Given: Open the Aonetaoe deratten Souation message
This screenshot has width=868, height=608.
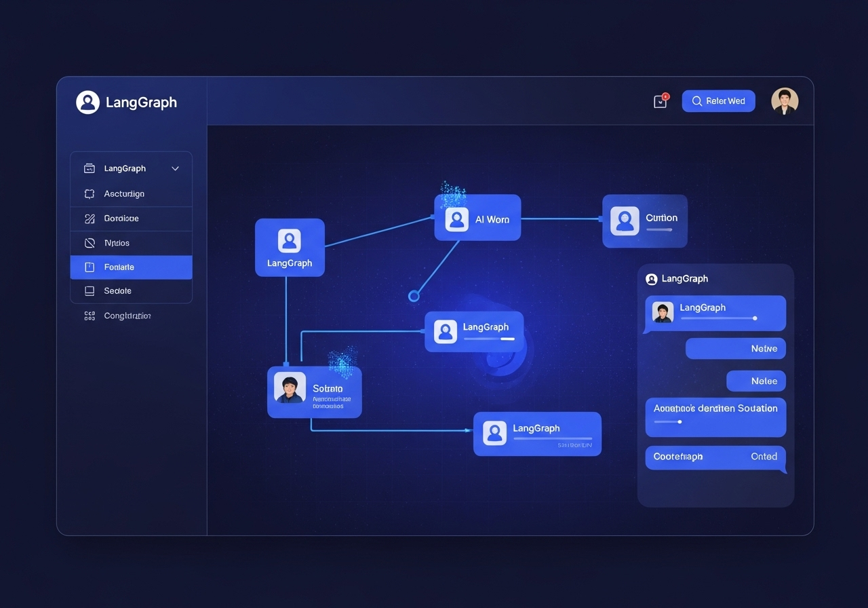Looking at the screenshot, I should tap(715, 417).
